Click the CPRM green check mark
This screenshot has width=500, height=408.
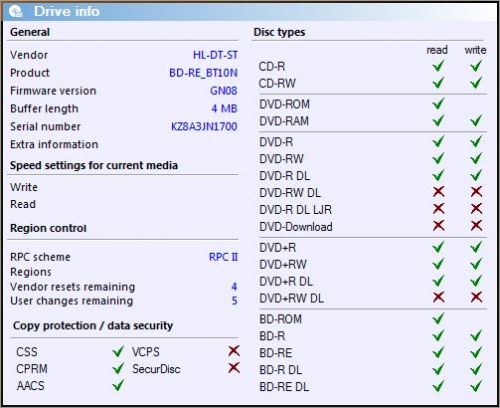(118, 368)
